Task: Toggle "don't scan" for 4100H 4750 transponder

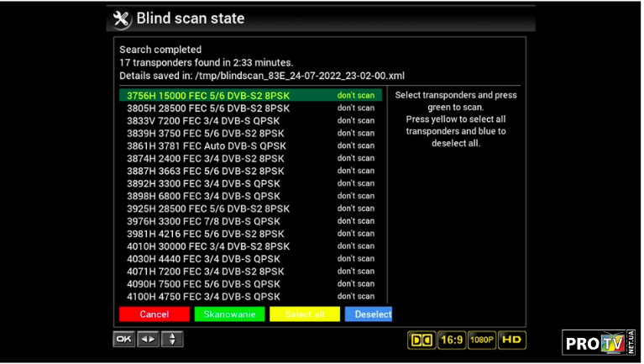Action: click(356, 297)
